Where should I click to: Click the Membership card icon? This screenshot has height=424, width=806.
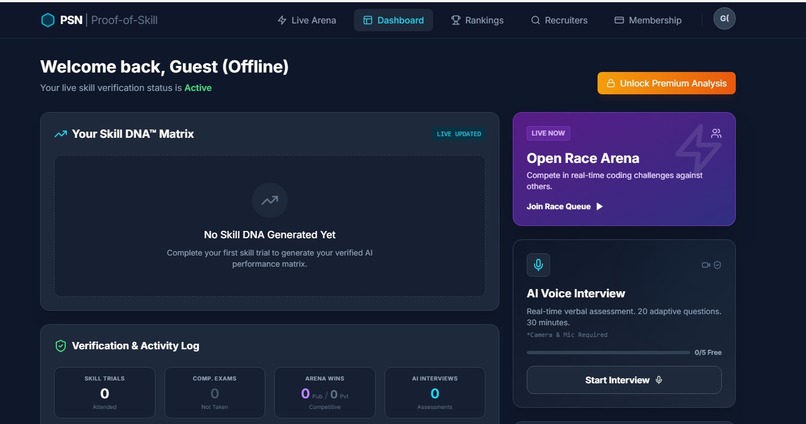pyautogui.click(x=619, y=20)
